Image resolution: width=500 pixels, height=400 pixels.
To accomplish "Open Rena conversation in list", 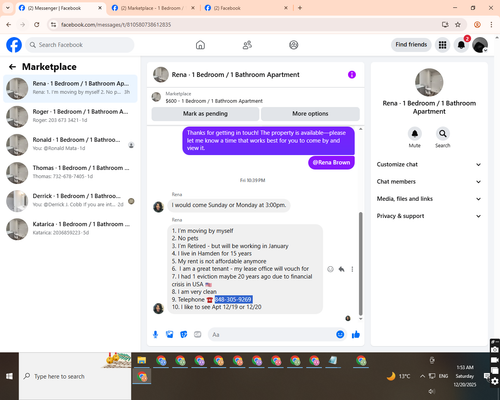I will tap(70, 89).
